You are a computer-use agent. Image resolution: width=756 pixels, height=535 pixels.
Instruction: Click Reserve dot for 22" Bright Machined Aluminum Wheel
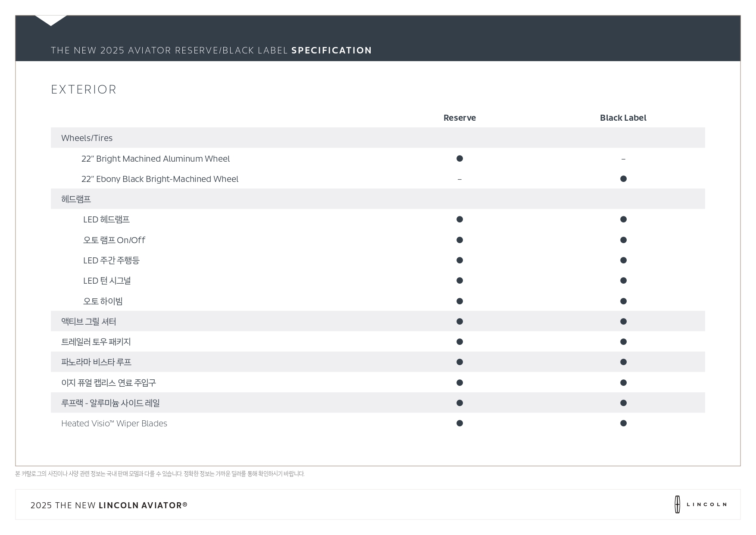459,159
